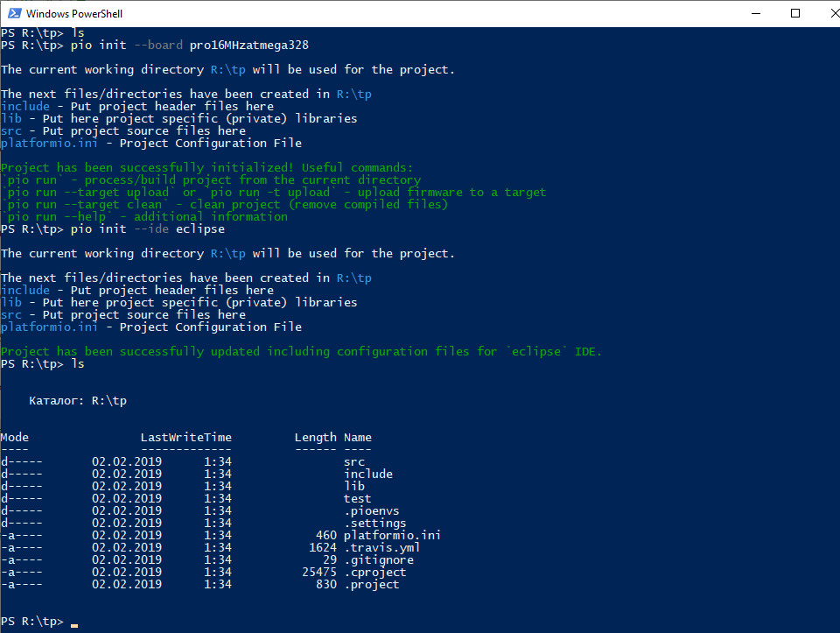Click the '.cproject' file name
The width and height of the screenshot is (840, 633).
click(375, 573)
